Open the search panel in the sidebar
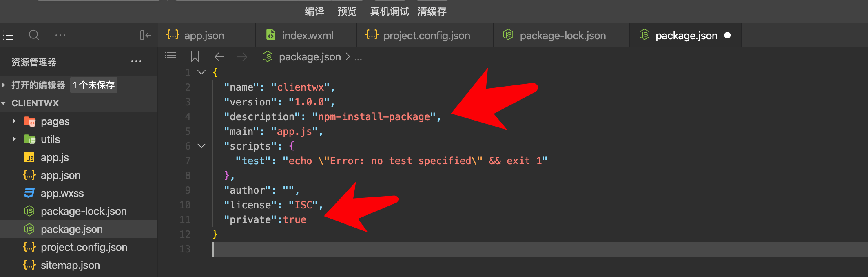868x277 pixels. pyautogui.click(x=34, y=35)
